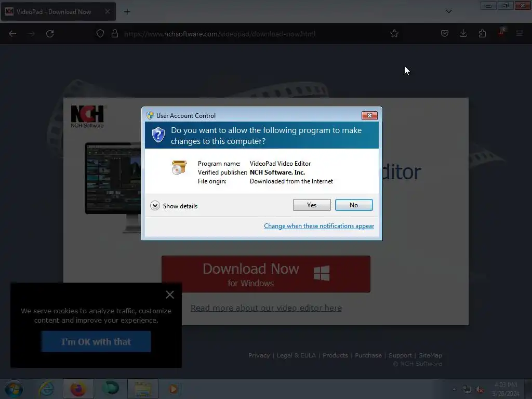Open Extensions puzzle piece icon
This screenshot has width=532, height=399.
click(482, 33)
